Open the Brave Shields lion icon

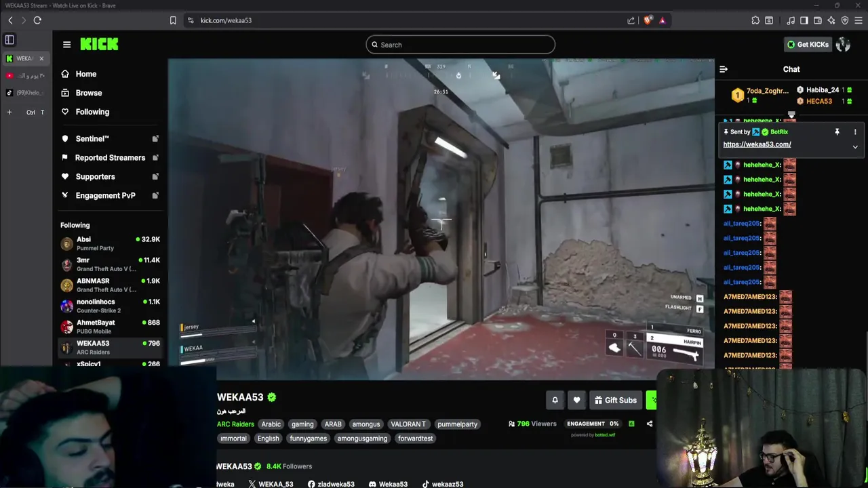(x=648, y=20)
